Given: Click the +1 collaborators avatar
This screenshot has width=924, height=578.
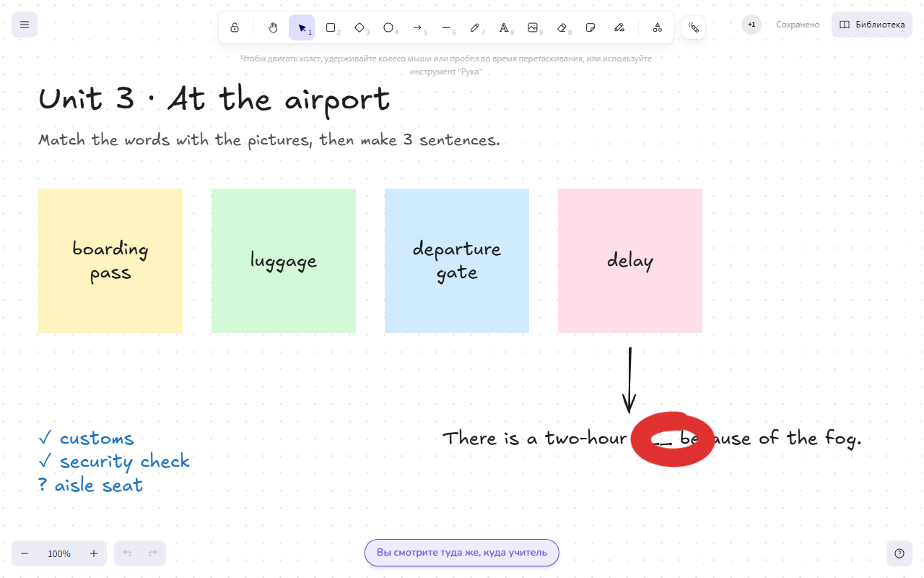Looking at the screenshot, I should pyautogui.click(x=751, y=25).
